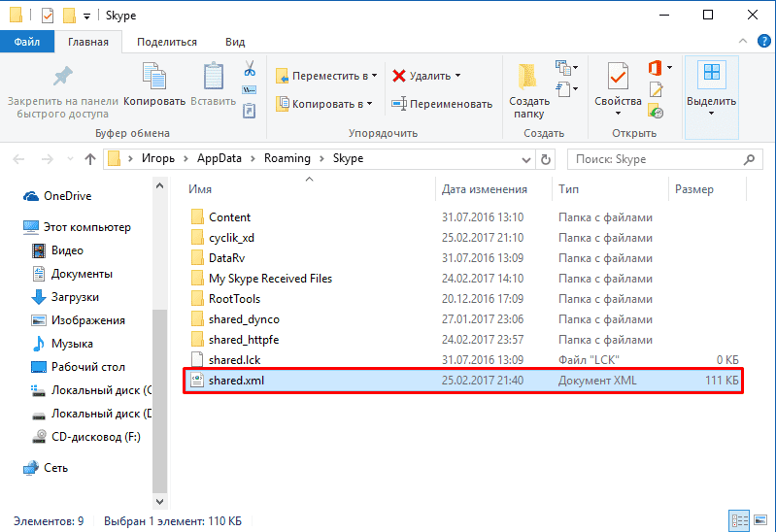Click the Roaming breadcrumb segment
The width and height of the screenshot is (776, 532).
click(x=287, y=158)
